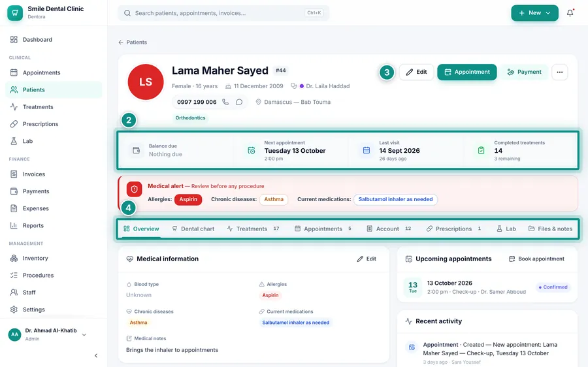588x367 pixels.
Task: Switch to the Treatments tab
Action: pos(253,229)
